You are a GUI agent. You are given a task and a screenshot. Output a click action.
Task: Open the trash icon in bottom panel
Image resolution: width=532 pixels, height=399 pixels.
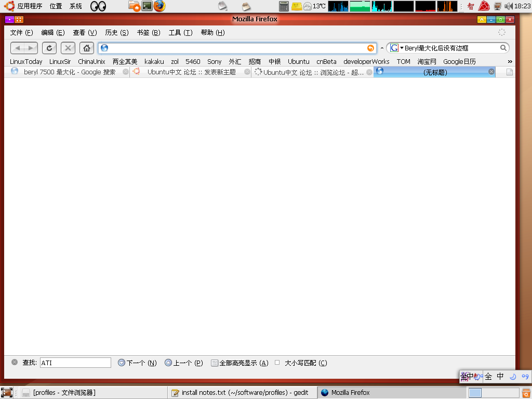(x=526, y=393)
